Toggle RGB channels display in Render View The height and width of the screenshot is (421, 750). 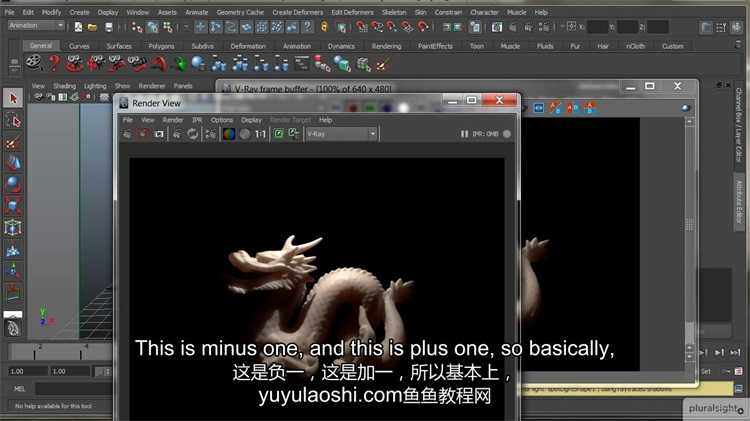(x=229, y=134)
